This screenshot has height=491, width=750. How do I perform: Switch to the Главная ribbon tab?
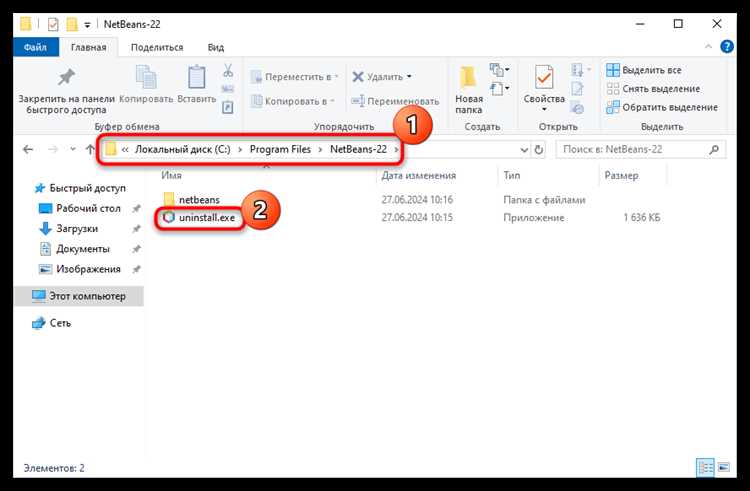coord(88,47)
